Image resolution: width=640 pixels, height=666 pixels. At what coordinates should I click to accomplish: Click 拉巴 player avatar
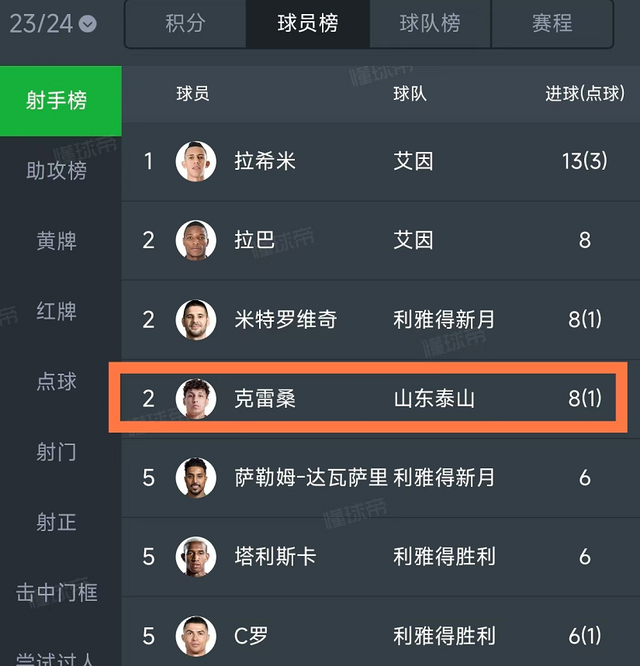tap(196, 240)
